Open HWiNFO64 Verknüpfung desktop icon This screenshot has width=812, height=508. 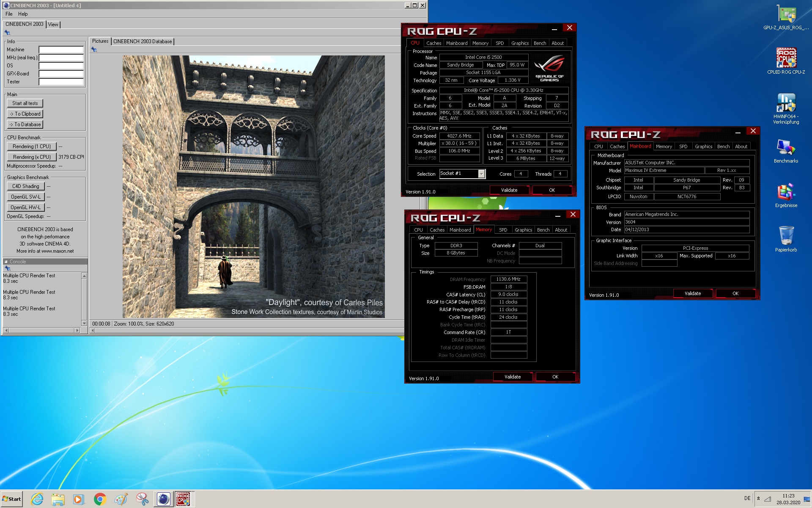(786, 108)
